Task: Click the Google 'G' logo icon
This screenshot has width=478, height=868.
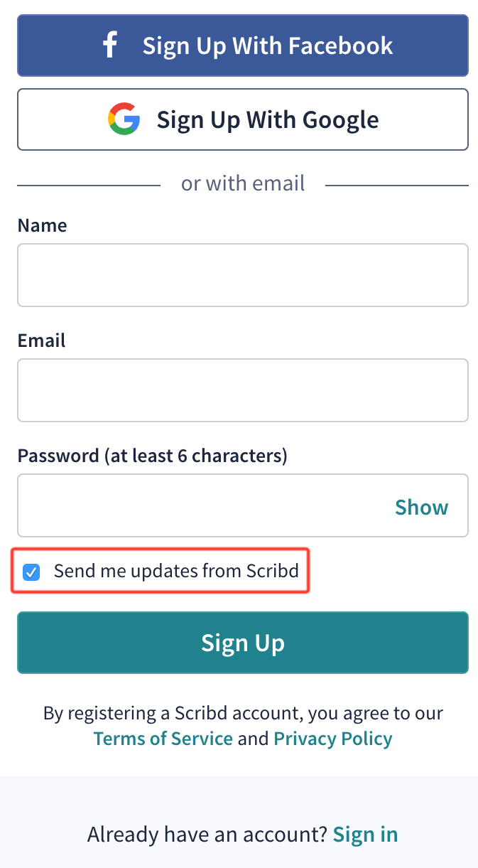Action: 124,119
